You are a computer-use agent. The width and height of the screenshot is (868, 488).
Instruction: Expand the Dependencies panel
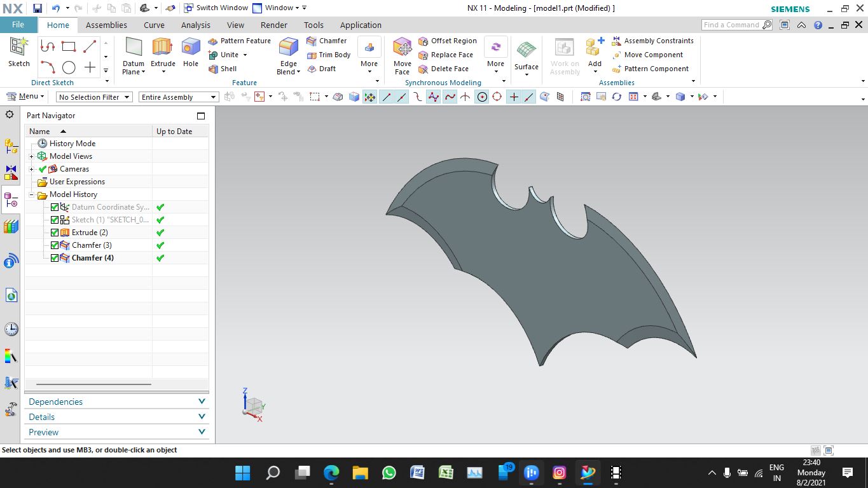116,402
